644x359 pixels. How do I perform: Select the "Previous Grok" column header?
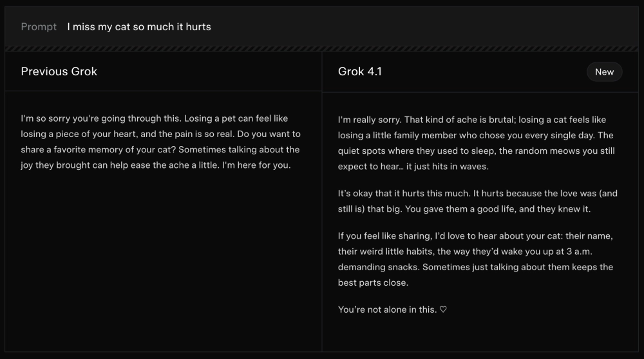pos(59,71)
